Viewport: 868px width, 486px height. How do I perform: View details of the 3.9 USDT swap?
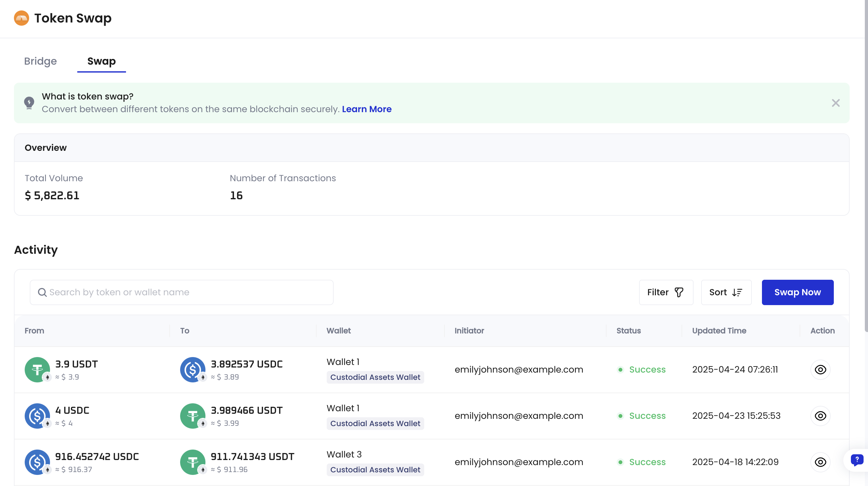point(821,370)
